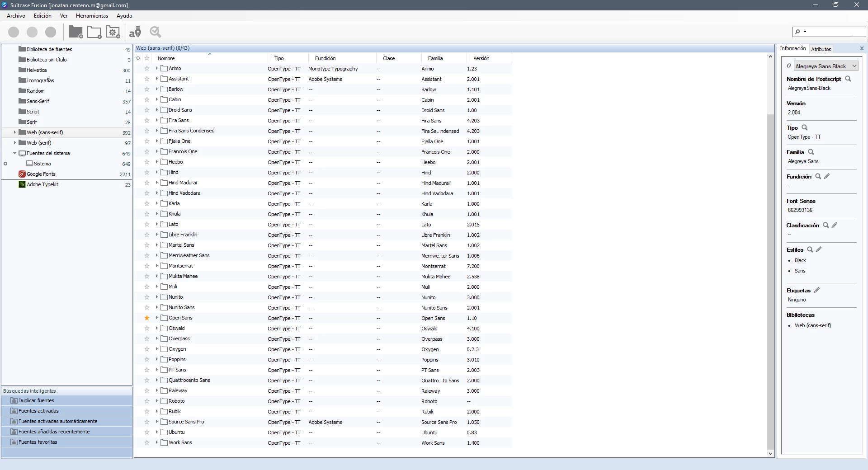Open the Ver menu
868x470 pixels.
[x=64, y=16]
